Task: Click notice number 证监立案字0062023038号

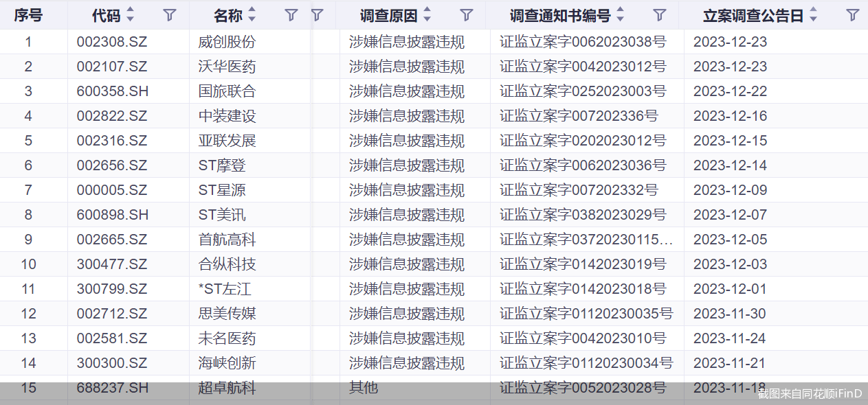Action: click(583, 42)
